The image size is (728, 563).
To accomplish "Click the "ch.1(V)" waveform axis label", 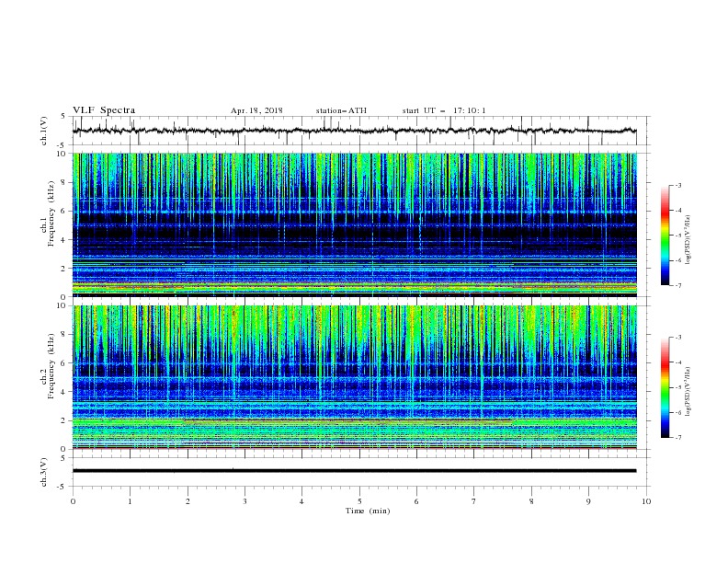I will click(44, 131).
